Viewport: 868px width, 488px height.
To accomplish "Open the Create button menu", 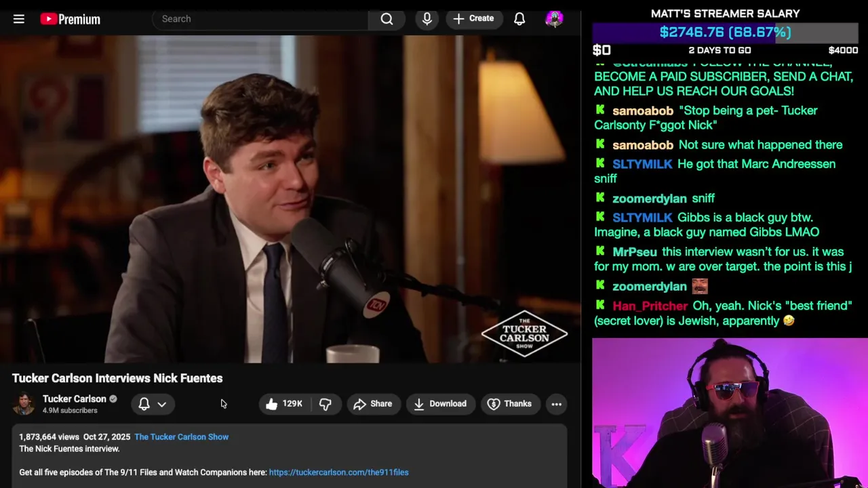I will click(x=473, y=18).
